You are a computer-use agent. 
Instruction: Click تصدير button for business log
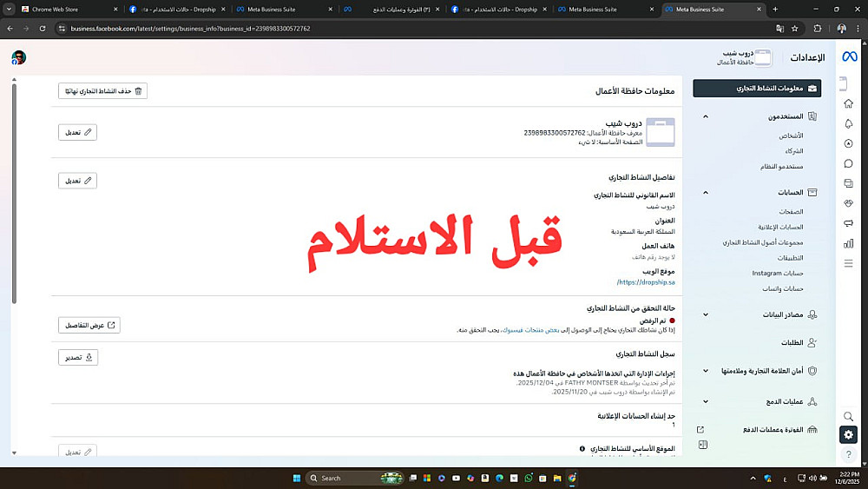(x=78, y=357)
